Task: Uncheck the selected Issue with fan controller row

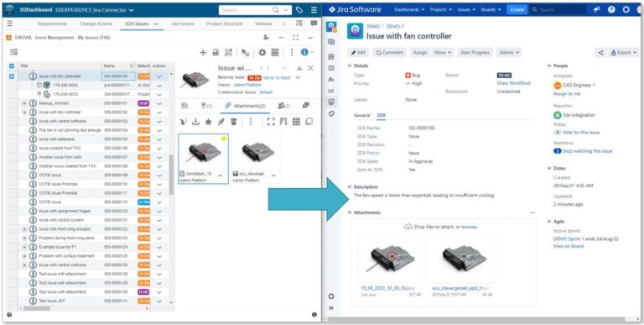Action: (12, 76)
